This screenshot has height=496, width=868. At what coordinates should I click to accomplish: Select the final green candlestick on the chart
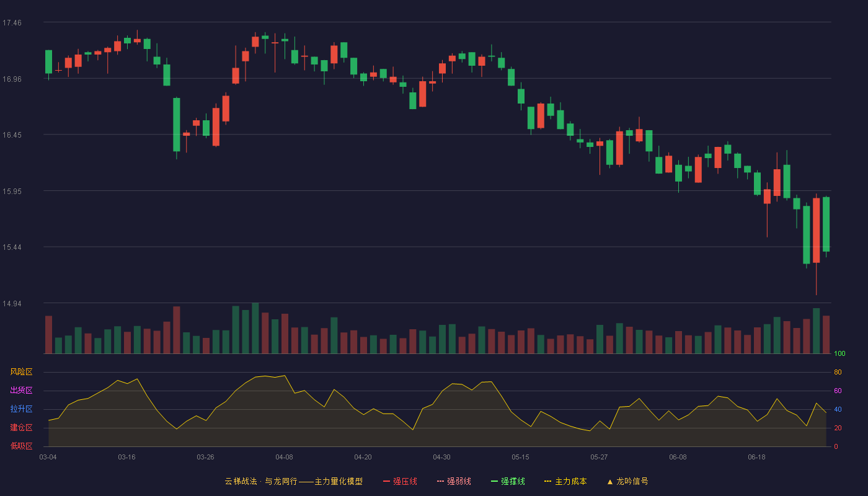(826, 224)
